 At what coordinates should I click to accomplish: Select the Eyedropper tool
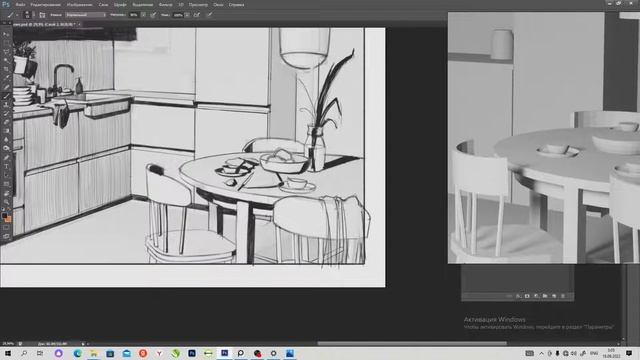(x=6, y=78)
